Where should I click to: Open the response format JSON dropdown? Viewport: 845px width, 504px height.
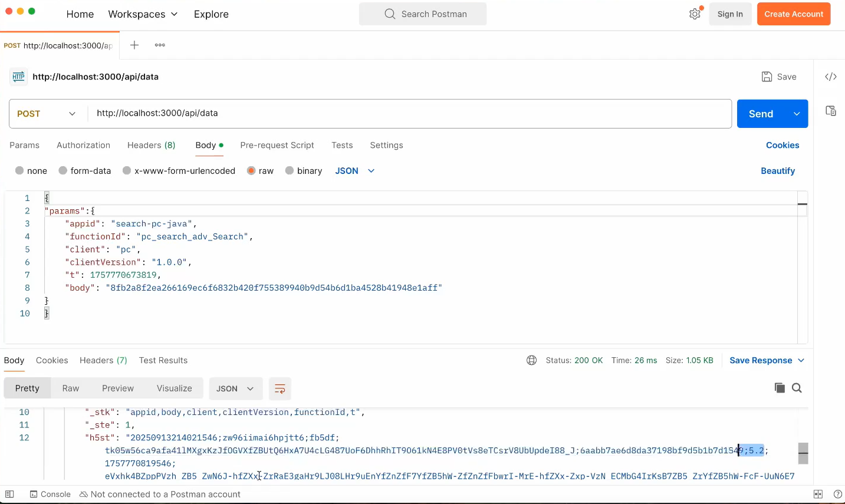235,388
